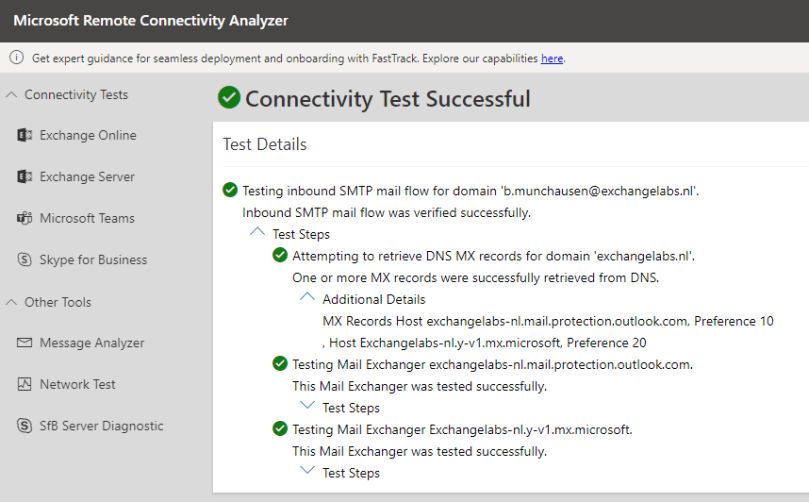Expand Test Steps under Exchangelabs-nl.y-v1.mx.microsoft

tap(307, 472)
